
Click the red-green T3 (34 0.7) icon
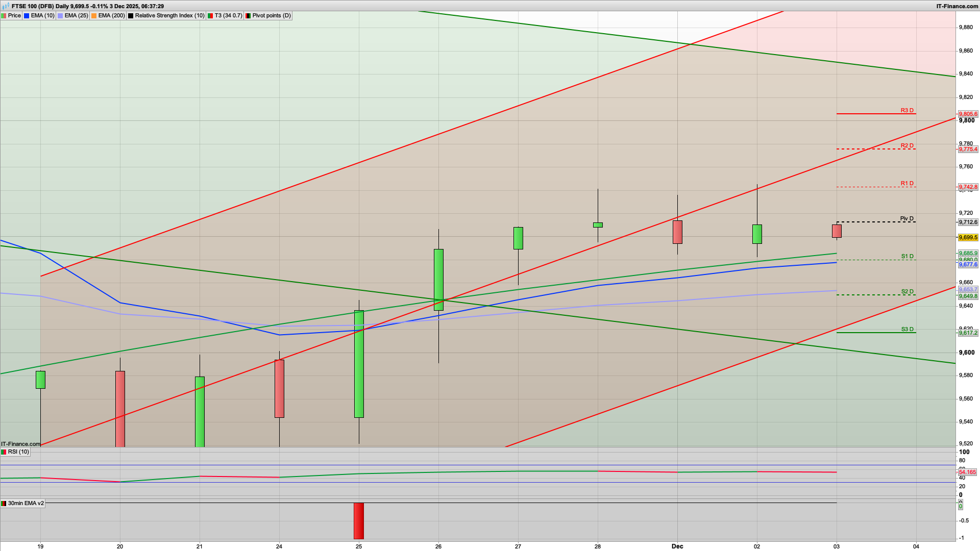[210, 15]
